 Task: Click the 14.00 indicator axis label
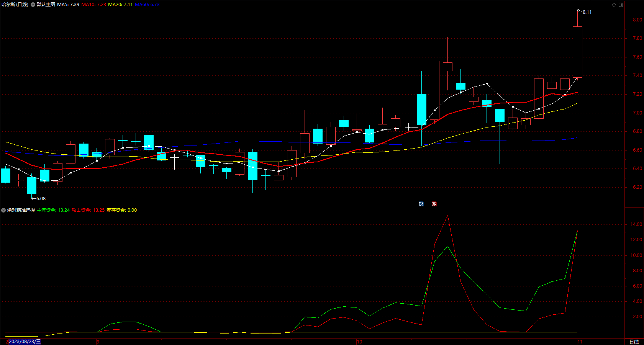[x=636, y=224]
